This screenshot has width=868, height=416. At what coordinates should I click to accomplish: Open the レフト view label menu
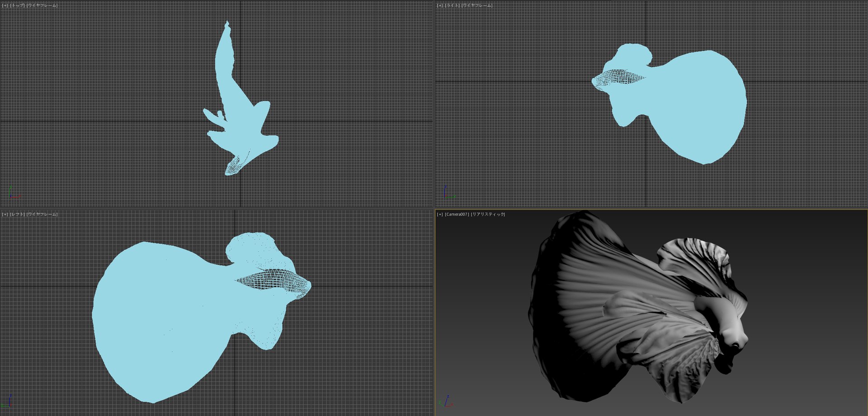click(17, 214)
